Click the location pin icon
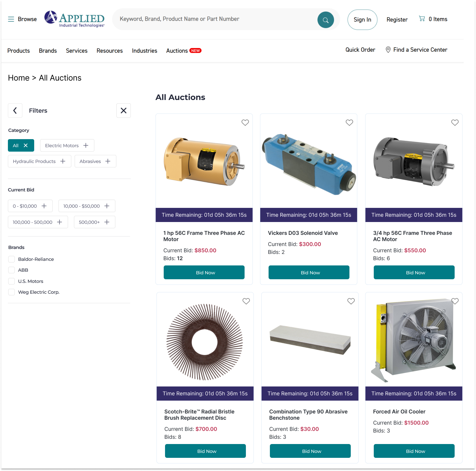 pyautogui.click(x=388, y=50)
